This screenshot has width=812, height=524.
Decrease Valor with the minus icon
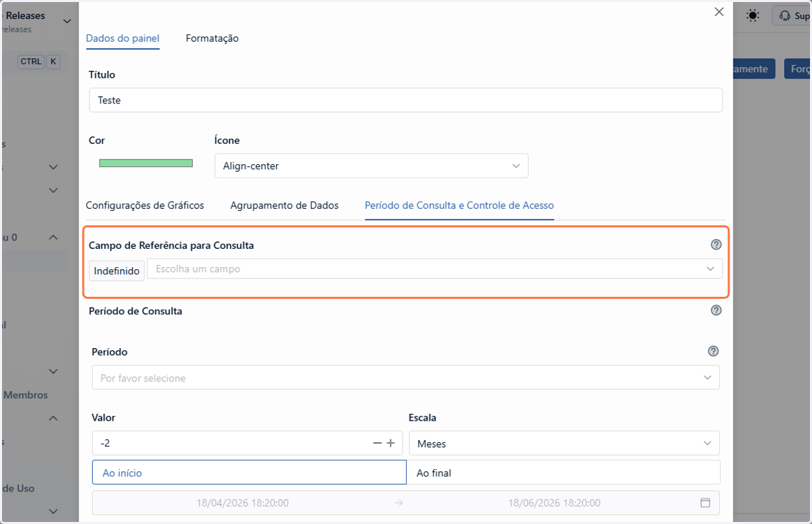(x=378, y=443)
